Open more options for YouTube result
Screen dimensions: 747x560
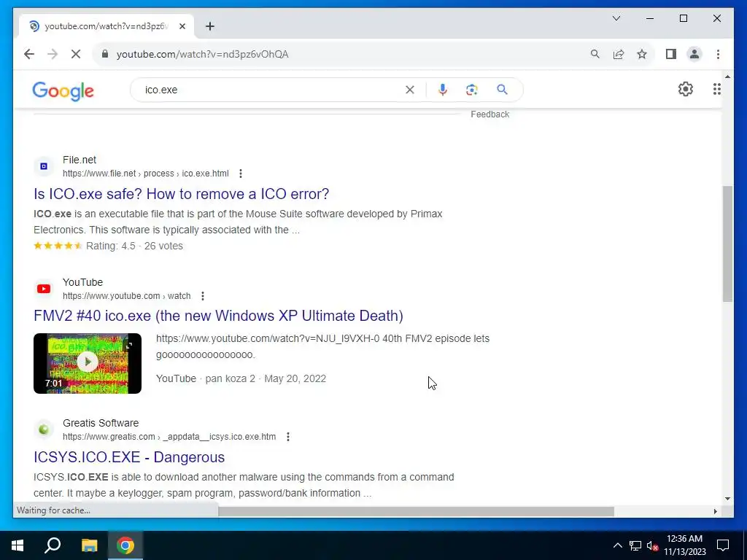pos(203,296)
